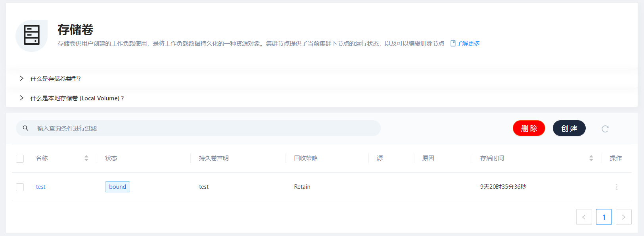Click the storage volume server icon
The width and height of the screenshot is (644, 236).
32,35
